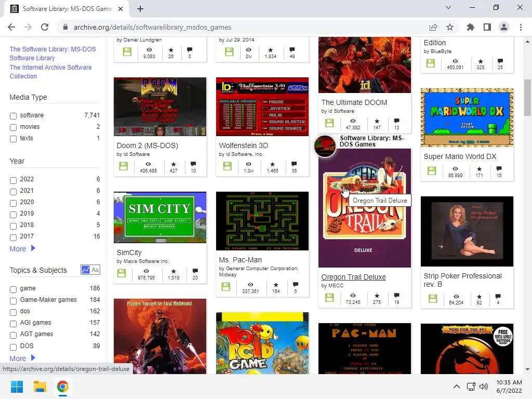This screenshot has width=532, height=399.
Task: Click the floppy icon under Strip Poker Professional
Action: coord(433,299)
